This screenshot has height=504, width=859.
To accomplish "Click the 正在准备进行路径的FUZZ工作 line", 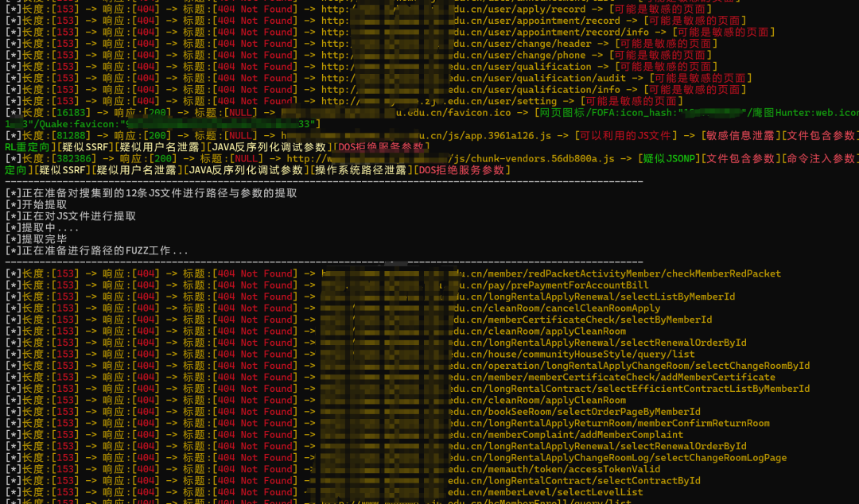I will point(96,250).
